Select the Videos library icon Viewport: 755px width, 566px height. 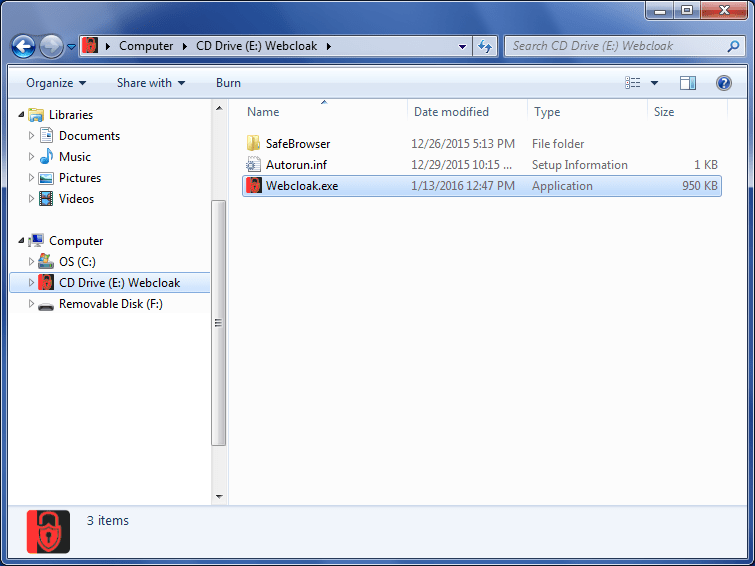(46, 198)
